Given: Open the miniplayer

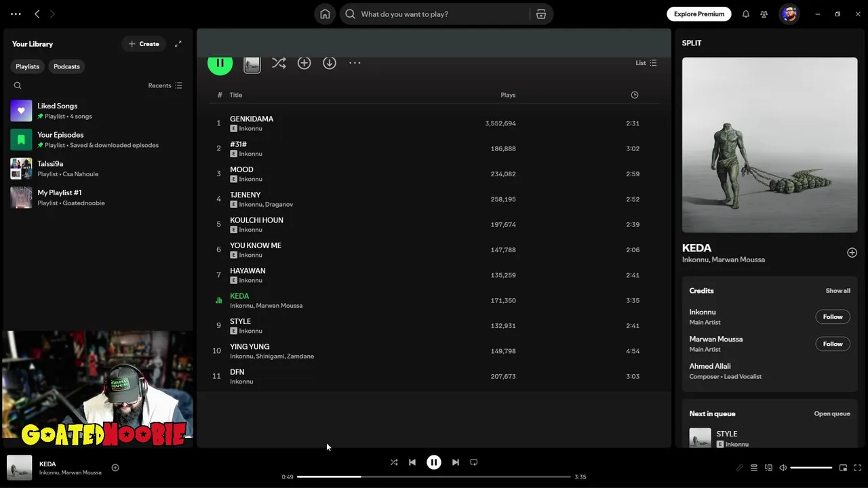Looking at the screenshot, I should coord(844,468).
